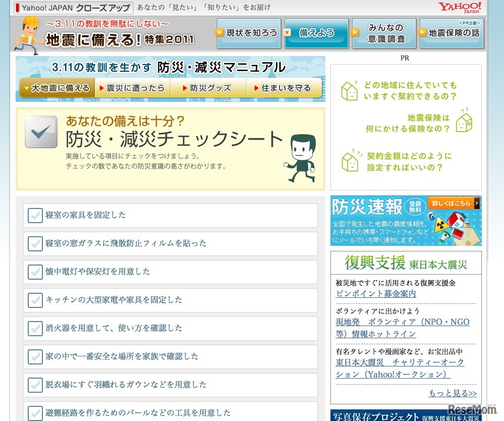Open the みんなの意識調査 navigation tab
Image resolution: width=504 pixels, height=421 pixels.
[384, 33]
